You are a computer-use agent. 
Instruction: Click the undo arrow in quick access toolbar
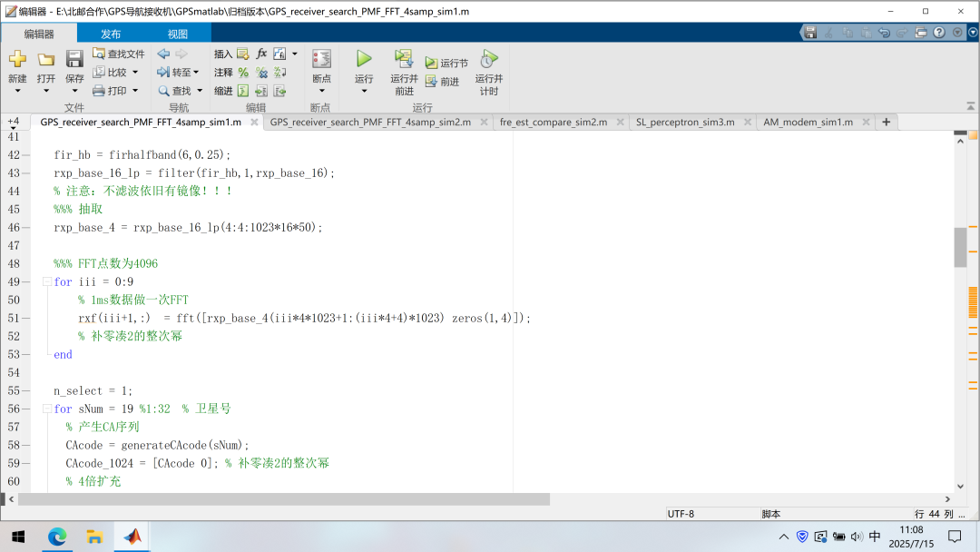[x=884, y=33]
